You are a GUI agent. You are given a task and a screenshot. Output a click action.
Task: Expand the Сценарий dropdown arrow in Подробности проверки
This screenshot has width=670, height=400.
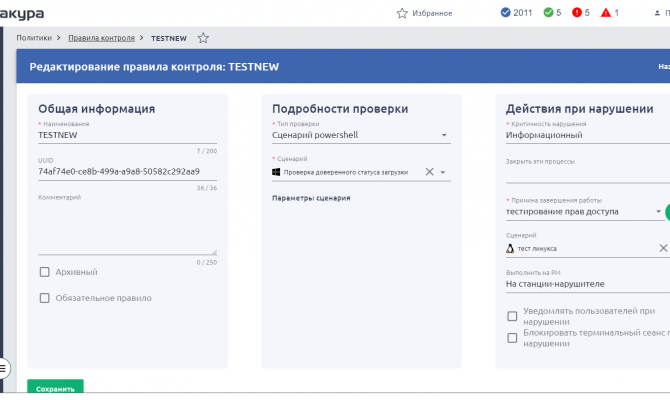pyautogui.click(x=443, y=172)
